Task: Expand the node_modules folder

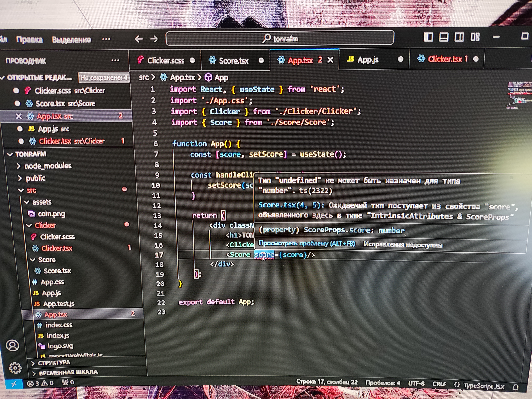Action: [x=48, y=166]
